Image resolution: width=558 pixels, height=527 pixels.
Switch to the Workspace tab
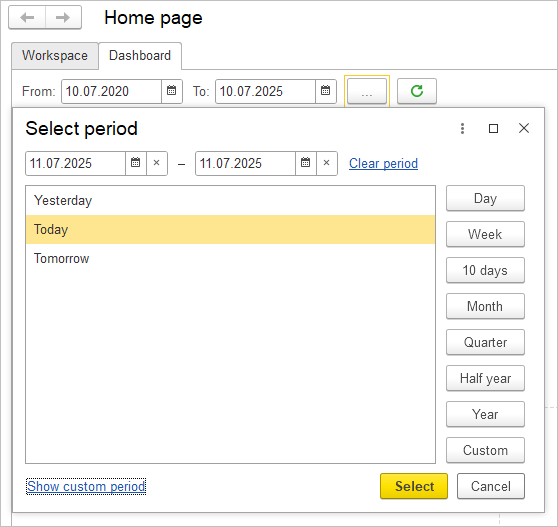(x=55, y=56)
